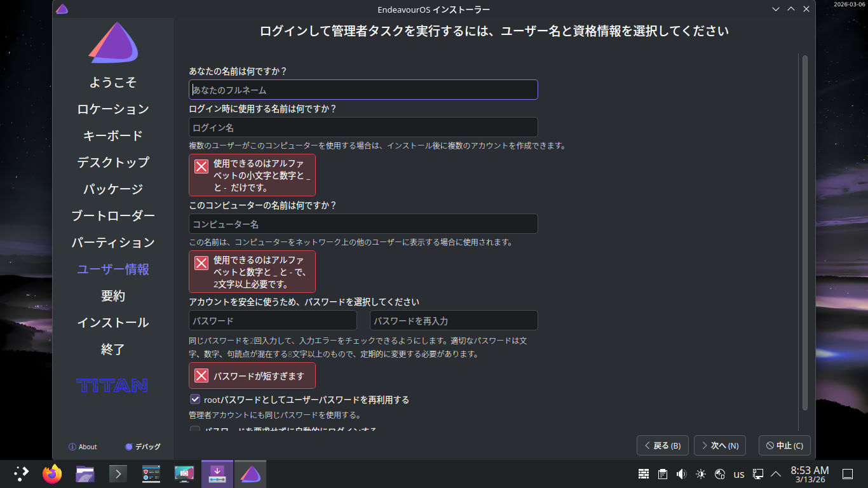Viewport: 868px width, 488px height.
Task: Click the hint '管理者アカウントにも同じパスワードを使用する。'
Action: (275, 416)
